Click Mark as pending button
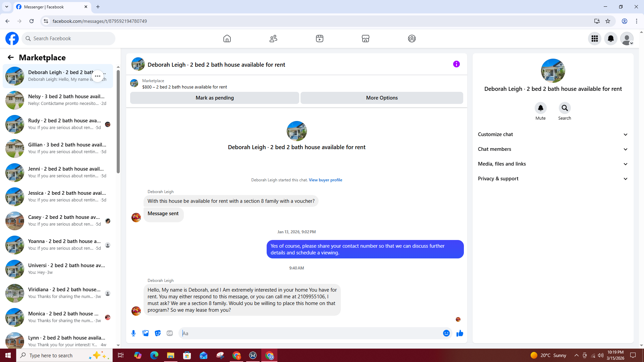This screenshot has height=362, width=644. pos(215,98)
